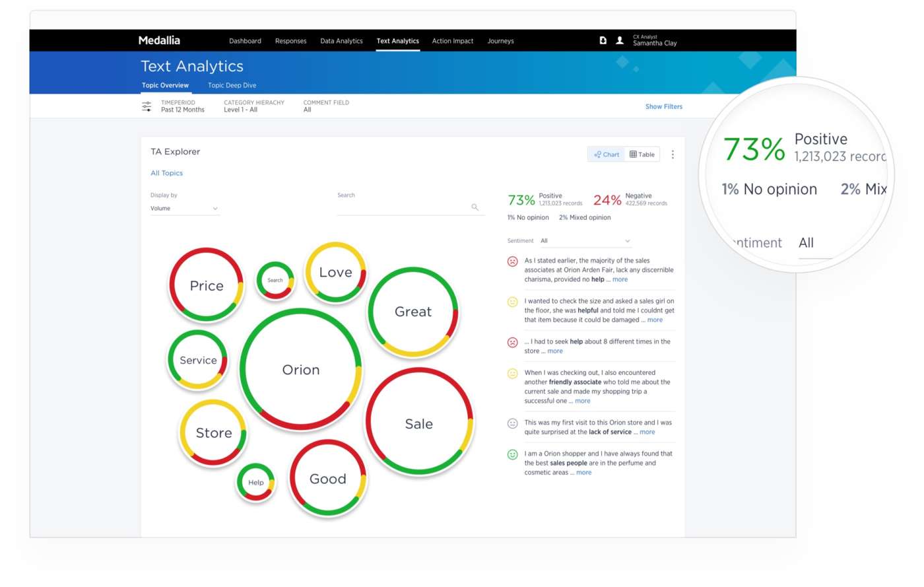Screen dimensions: 924x587
Task: Click the 73% Positive sentiment figure
Action: (521, 200)
